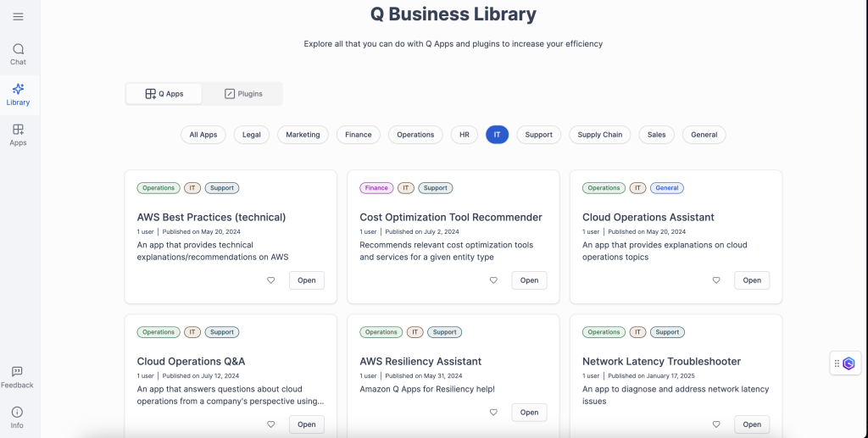Viewport: 868px width, 438px height.
Task: Click the Q Business Library heading
Action: (x=453, y=14)
